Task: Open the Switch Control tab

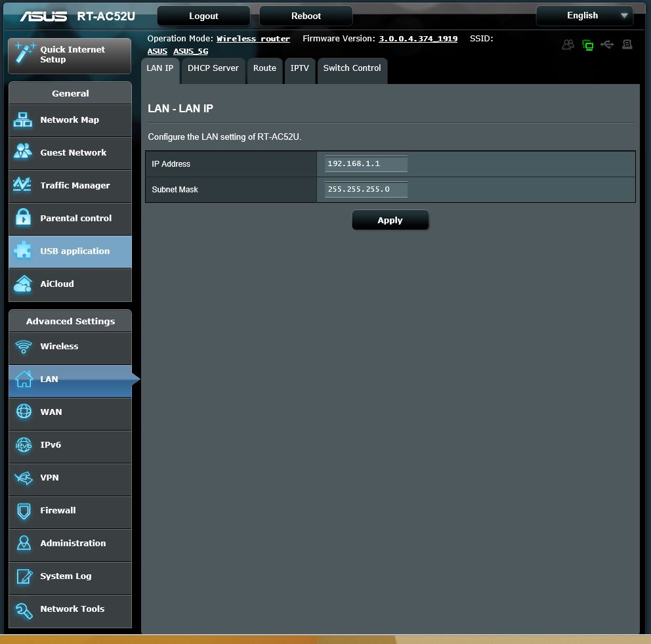Action: [352, 71]
